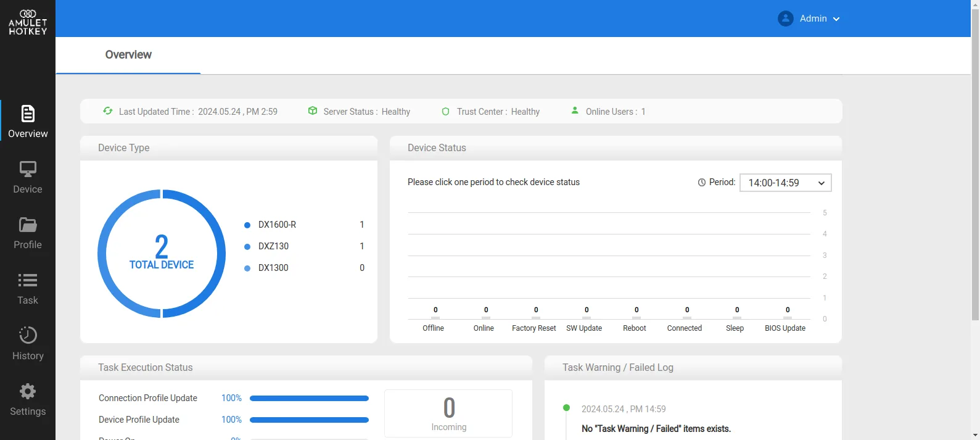Click the DX1300 legend color dot
The width and height of the screenshot is (980, 440).
[x=247, y=268]
